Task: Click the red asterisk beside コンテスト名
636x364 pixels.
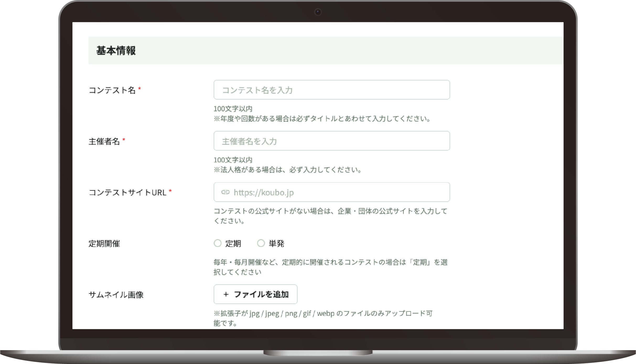Action: click(x=139, y=89)
